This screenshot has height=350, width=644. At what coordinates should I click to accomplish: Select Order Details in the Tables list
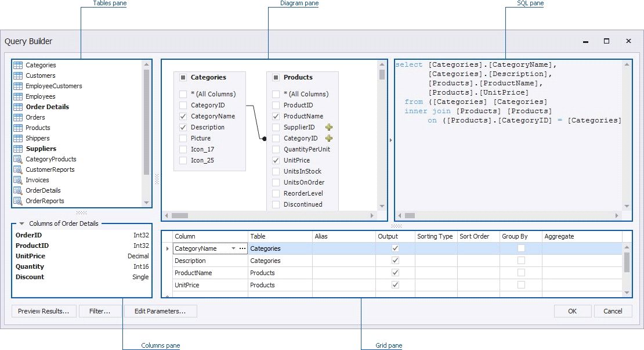point(47,107)
